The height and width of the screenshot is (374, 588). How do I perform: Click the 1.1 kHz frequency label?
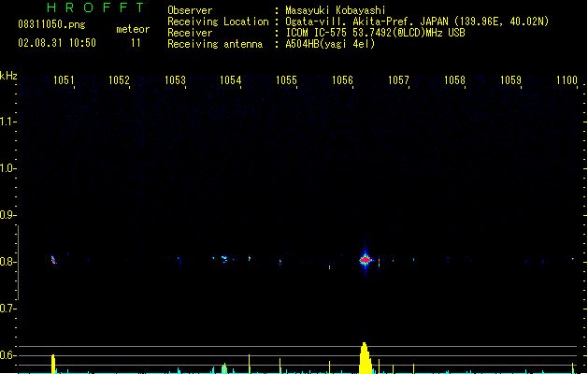coord(7,122)
